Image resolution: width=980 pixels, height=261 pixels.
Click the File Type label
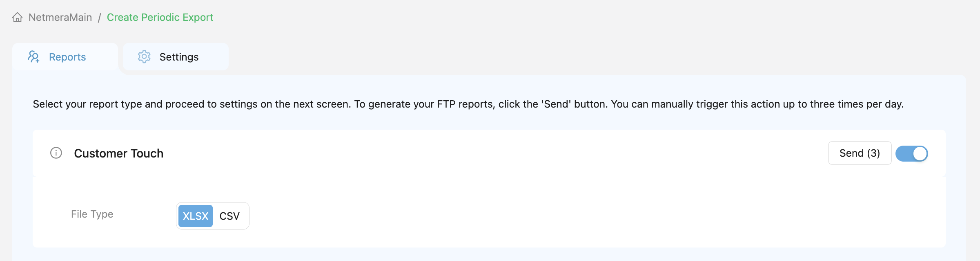point(92,214)
